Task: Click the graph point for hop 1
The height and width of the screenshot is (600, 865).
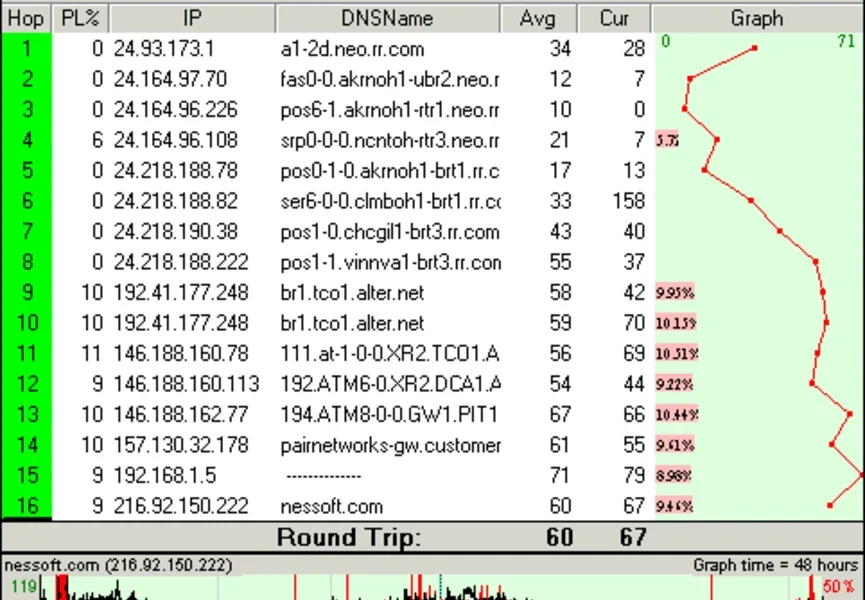Action: (755, 49)
